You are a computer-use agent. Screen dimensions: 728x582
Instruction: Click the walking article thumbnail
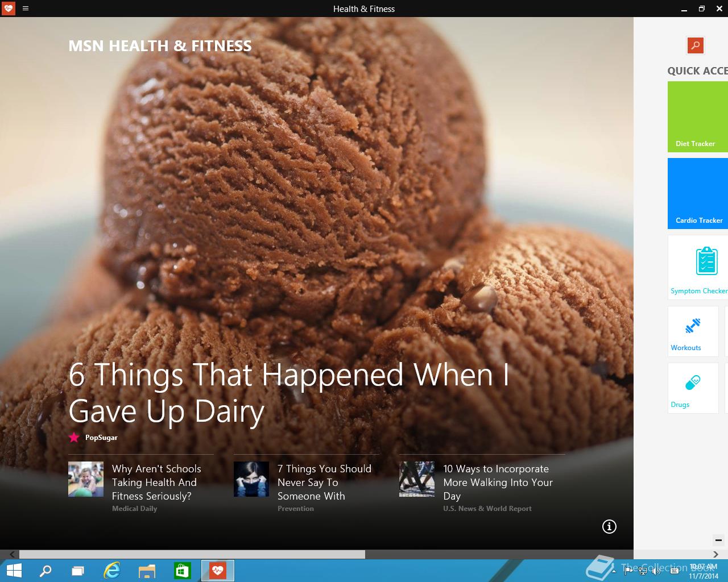coord(417,479)
